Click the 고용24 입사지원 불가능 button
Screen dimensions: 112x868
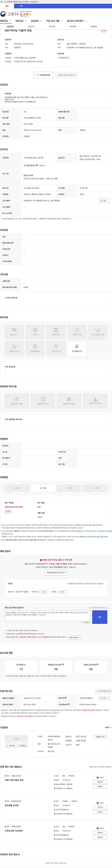pyautogui.click(x=66, y=75)
